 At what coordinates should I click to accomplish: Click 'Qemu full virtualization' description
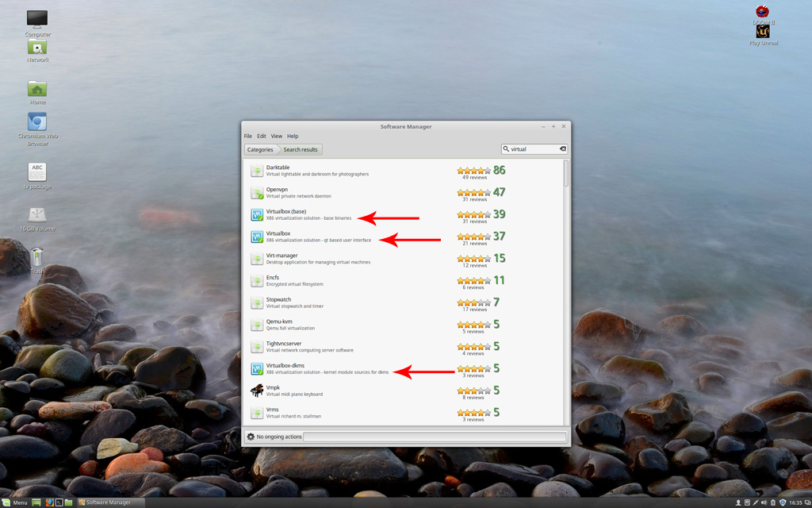tap(290, 328)
